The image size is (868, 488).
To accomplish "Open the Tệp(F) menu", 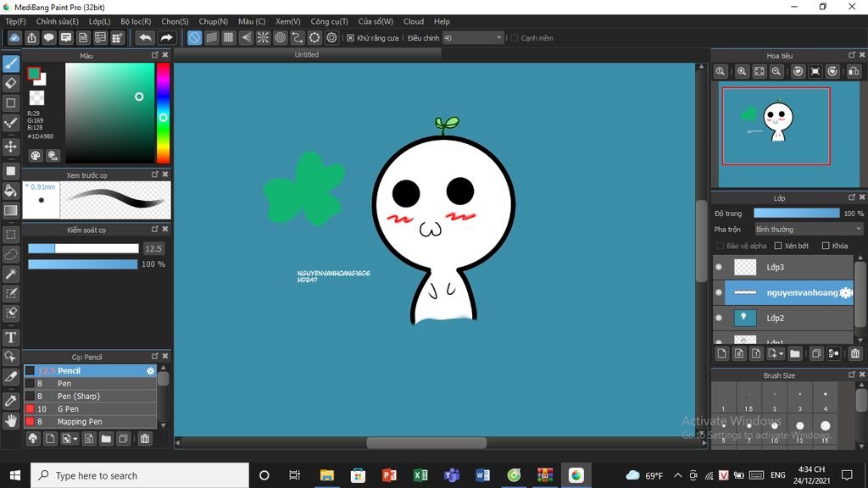I will click(15, 21).
